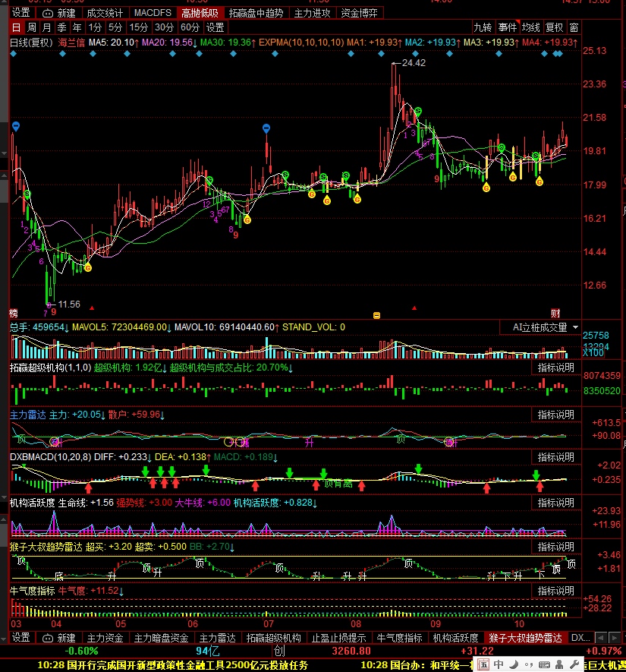The height and width of the screenshot is (672, 626).
Task: Switch to the 成交统计 tab
Action: (105, 13)
